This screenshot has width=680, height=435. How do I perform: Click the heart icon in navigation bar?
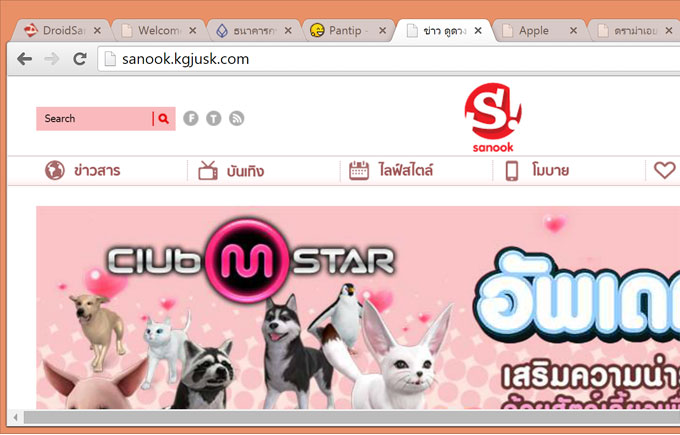click(x=664, y=171)
